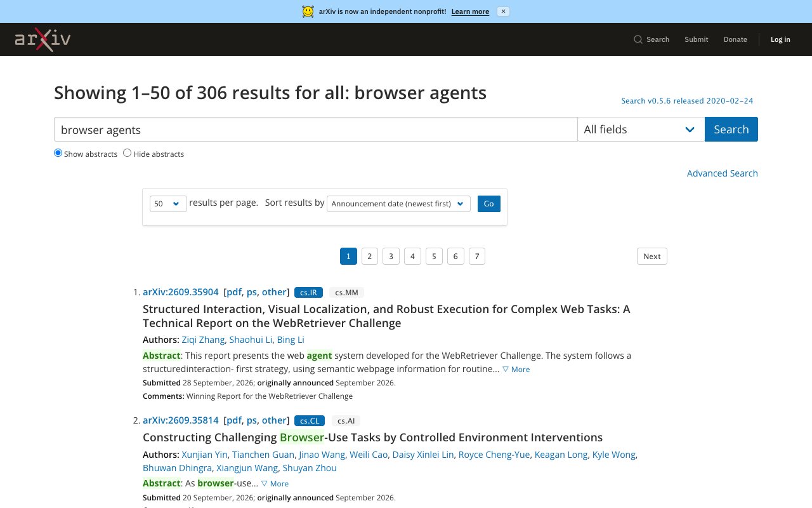Go to the Submit page
Image resolution: width=812 pixels, height=508 pixels.
point(696,39)
